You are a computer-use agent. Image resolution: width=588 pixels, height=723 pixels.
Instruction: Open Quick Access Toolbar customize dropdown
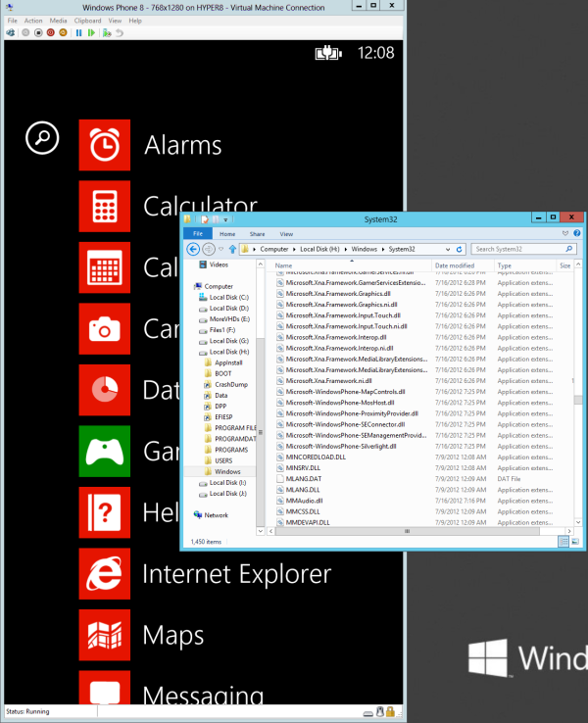click(225, 219)
